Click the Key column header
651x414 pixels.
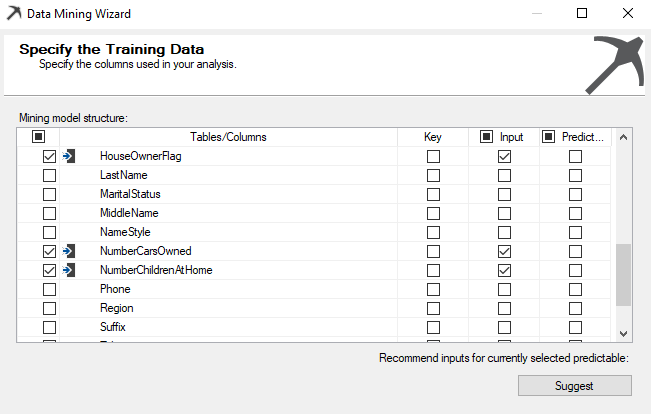[432, 137]
